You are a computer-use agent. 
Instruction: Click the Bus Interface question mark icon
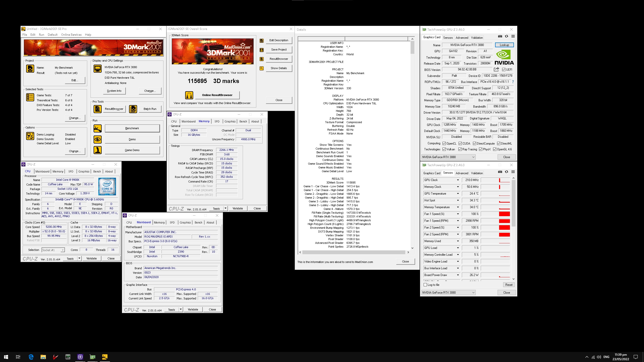tap(513, 82)
